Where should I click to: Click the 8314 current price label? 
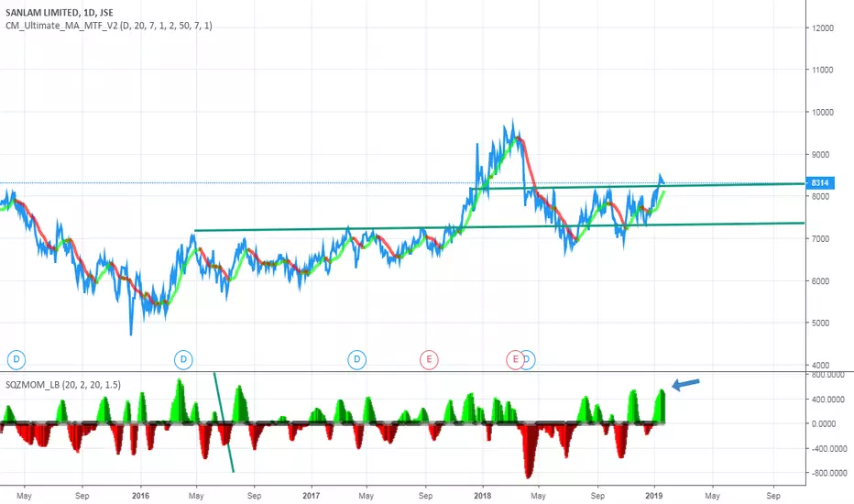click(820, 183)
